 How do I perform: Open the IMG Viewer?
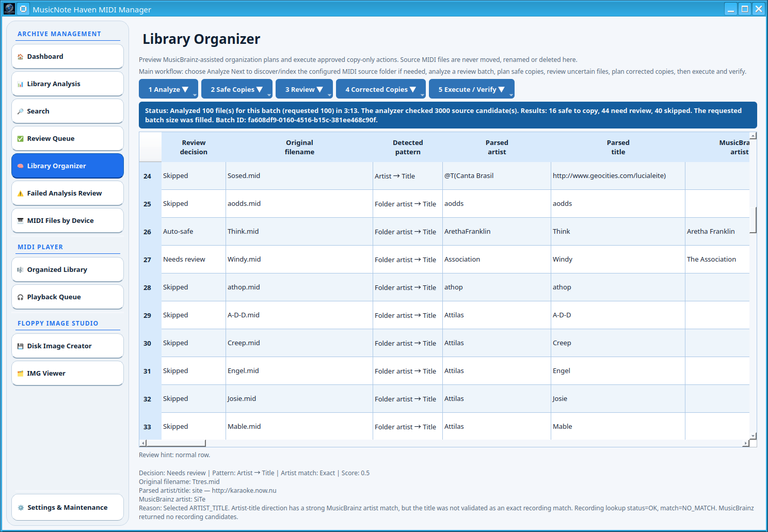coord(68,374)
